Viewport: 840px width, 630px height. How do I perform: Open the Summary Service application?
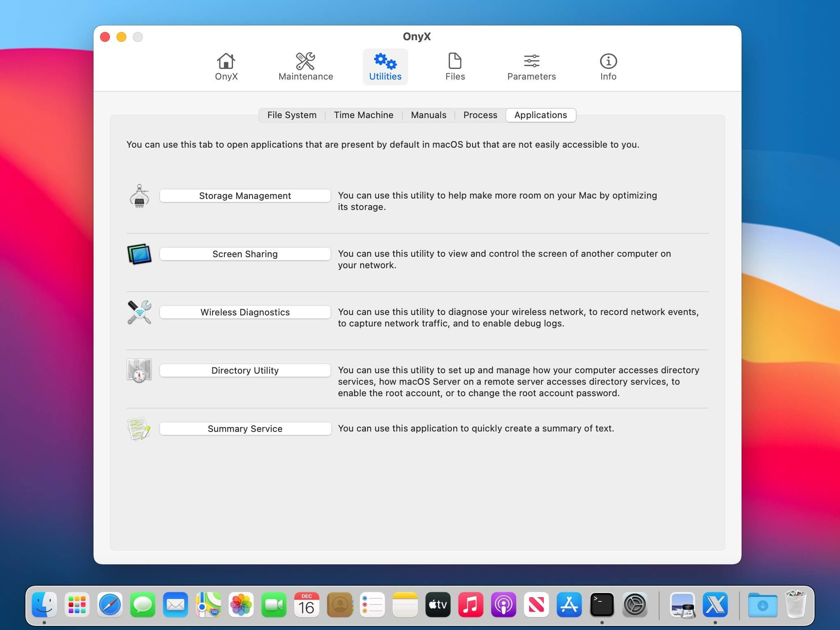pos(245,429)
